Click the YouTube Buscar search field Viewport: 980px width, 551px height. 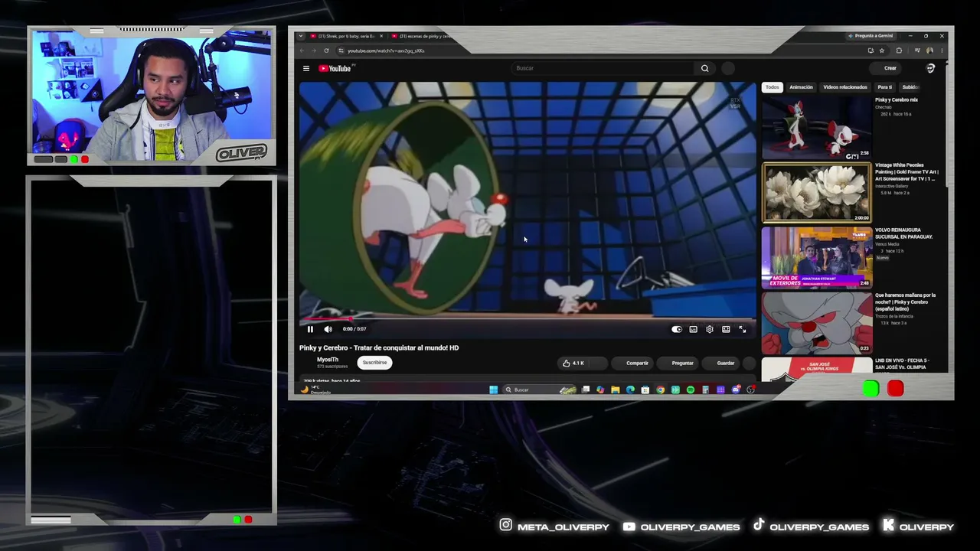coord(603,68)
